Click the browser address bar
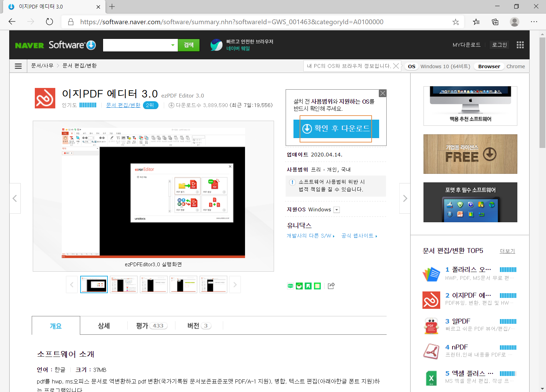Image resolution: width=546 pixels, height=392 pixels. pyautogui.click(x=263, y=22)
